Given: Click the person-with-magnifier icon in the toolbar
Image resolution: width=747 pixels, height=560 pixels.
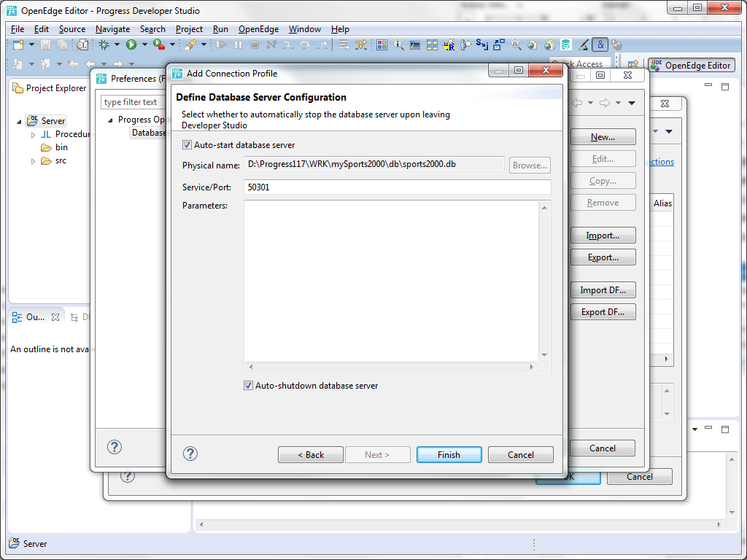Looking at the screenshot, I should tap(465, 44).
